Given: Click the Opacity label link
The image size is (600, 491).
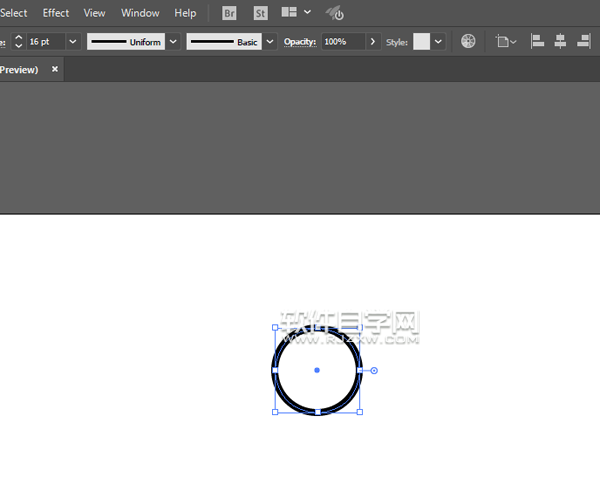Looking at the screenshot, I should pos(300,42).
